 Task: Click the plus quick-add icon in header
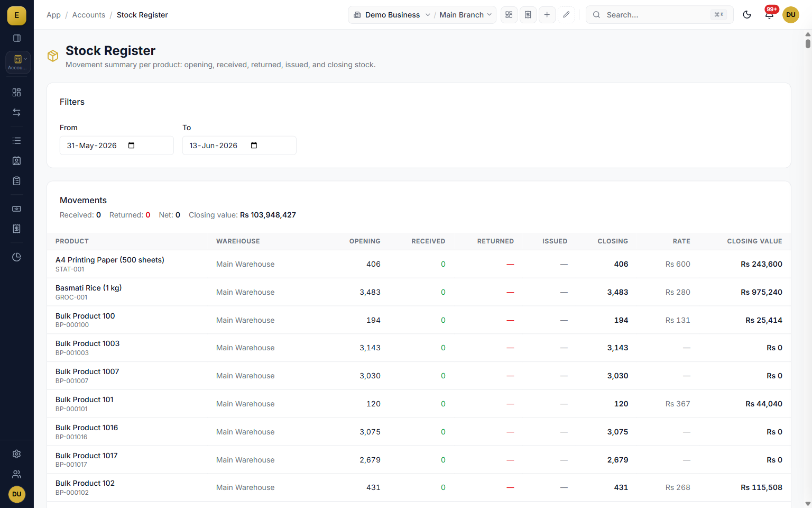[x=547, y=15]
